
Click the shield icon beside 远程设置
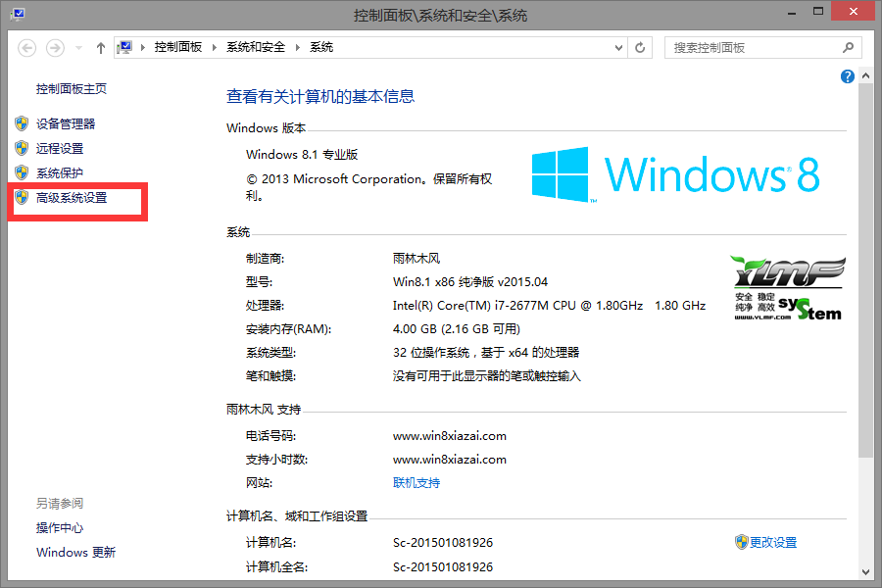22,148
